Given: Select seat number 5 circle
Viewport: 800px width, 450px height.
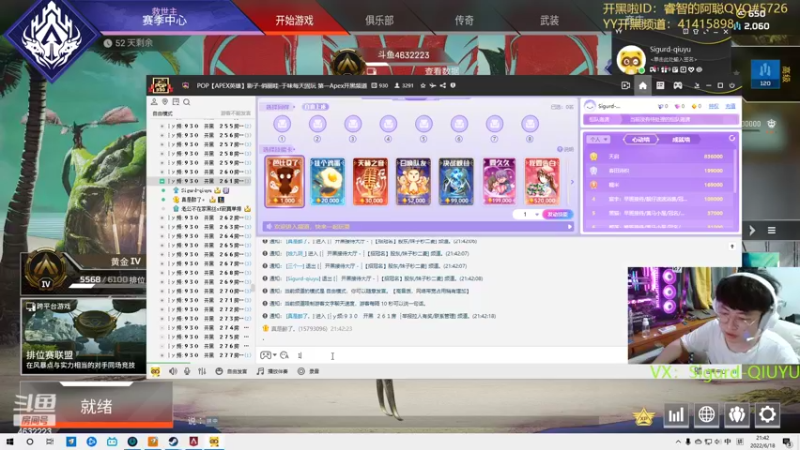Looking at the screenshot, I should (x=423, y=123).
